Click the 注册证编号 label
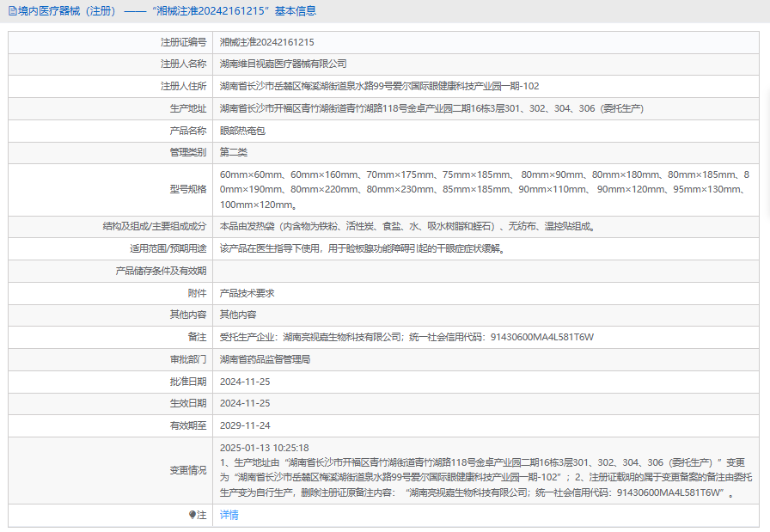The height and width of the screenshot is (532, 770). (184, 42)
